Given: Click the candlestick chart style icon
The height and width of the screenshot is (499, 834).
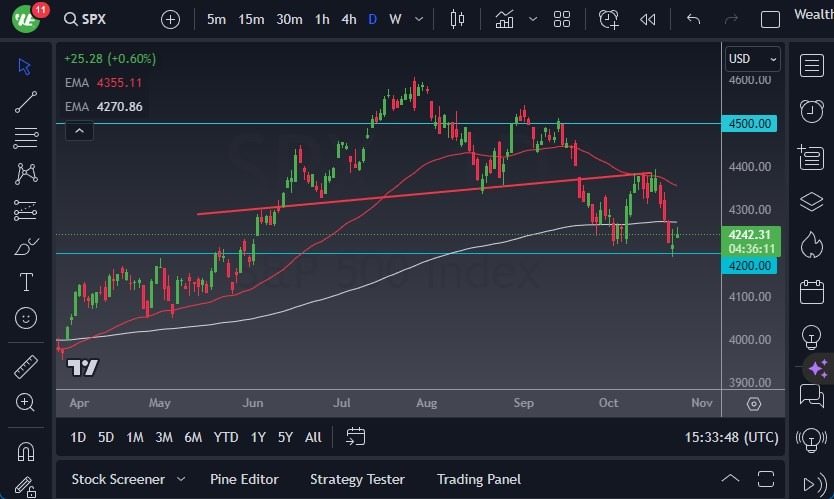Looking at the screenshot, I should coord(458,19).
